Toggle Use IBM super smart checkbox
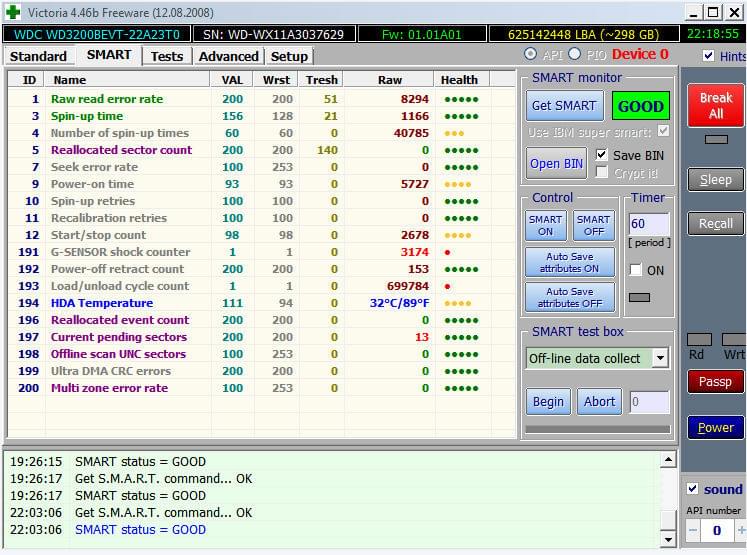The height and width of the screenshot is (555, 747). 663,131
